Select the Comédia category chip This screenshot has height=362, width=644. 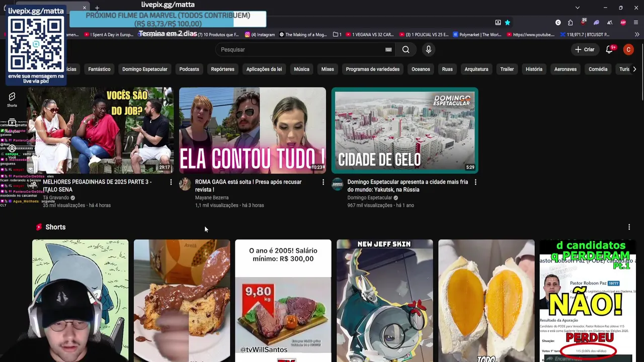[598, 69]
